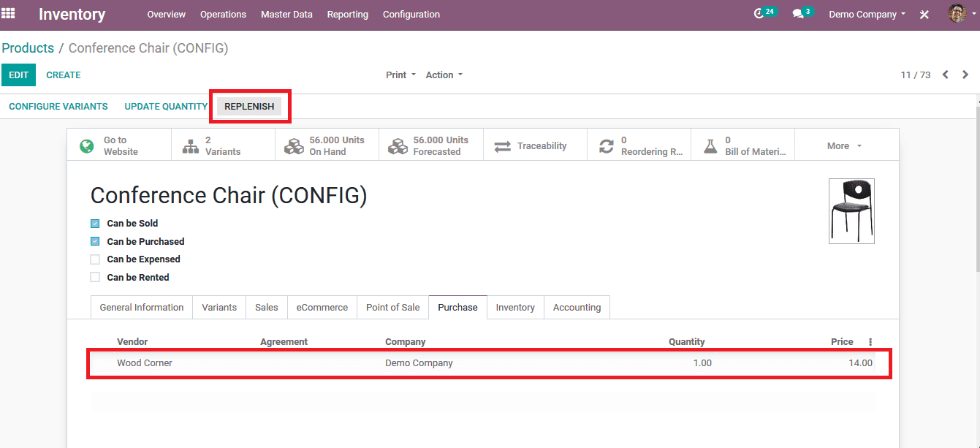This screenshot has width=980, height=448.
Task: Switch to the Accounting tab
Action: (577, 308)
